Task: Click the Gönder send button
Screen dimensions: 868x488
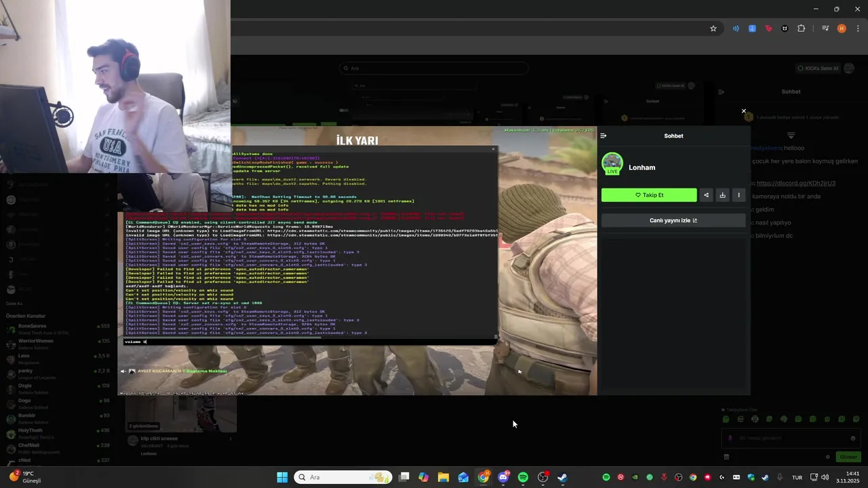Action: coord(848,457)
